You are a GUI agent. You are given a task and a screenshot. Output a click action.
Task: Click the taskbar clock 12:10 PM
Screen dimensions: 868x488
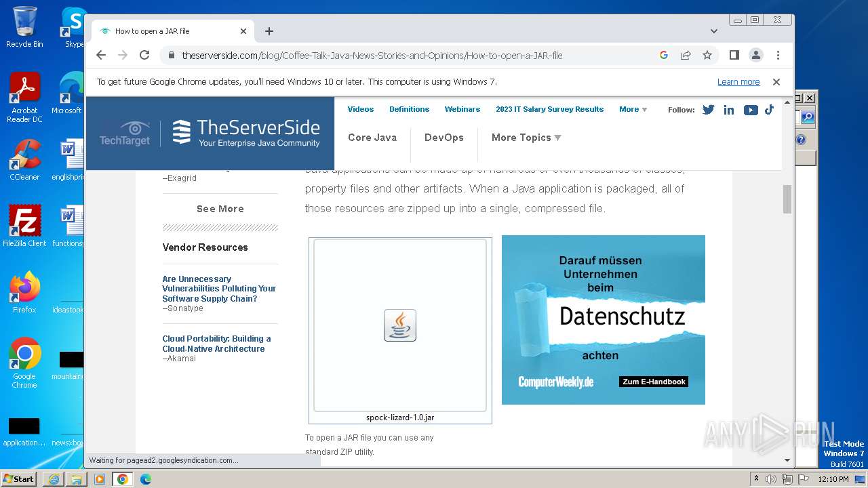point(833,479)
